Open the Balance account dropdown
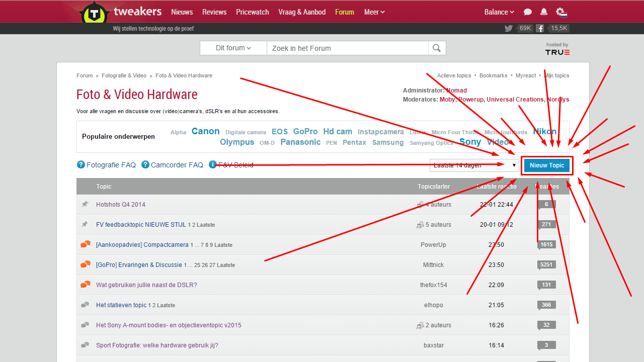 499,12
